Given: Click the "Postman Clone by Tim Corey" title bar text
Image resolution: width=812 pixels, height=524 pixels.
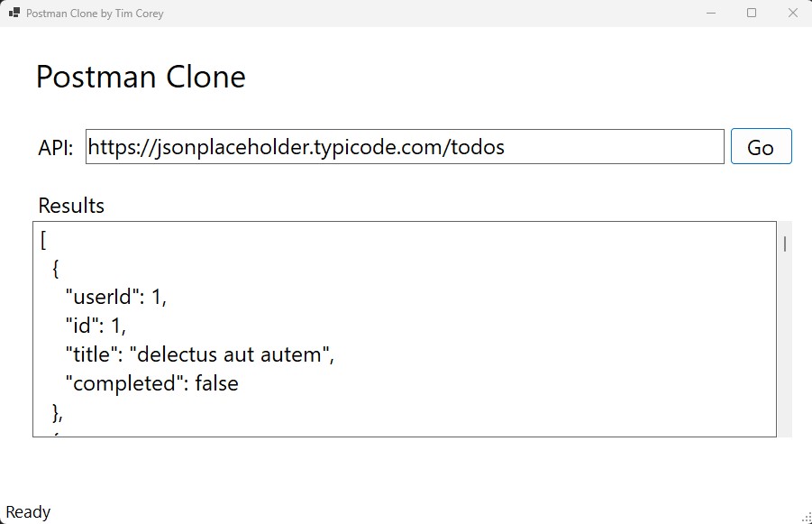Looking at the screenshot, I should pyautogui.click(x=95, y=14).
